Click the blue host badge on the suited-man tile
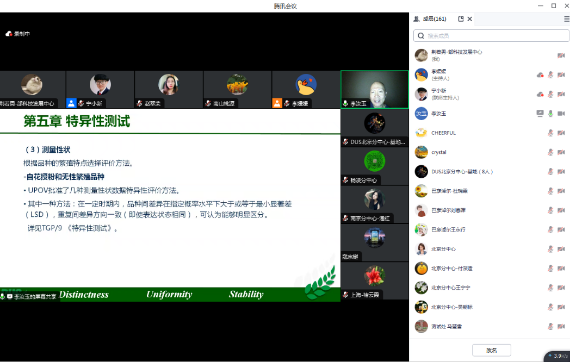The width and height of the screenshot is (570, 362). 71,103
